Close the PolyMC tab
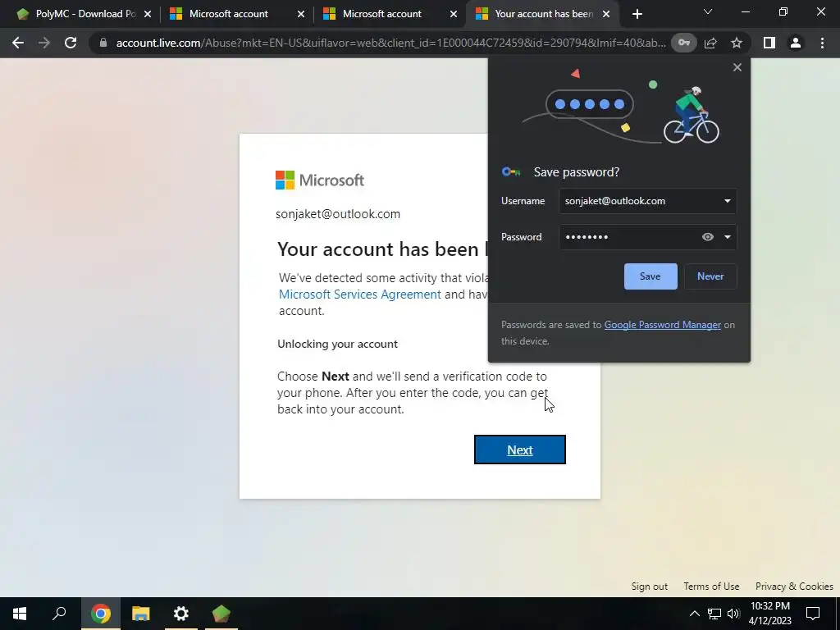This screenshot has width=840, height=630. click(148, 14)
